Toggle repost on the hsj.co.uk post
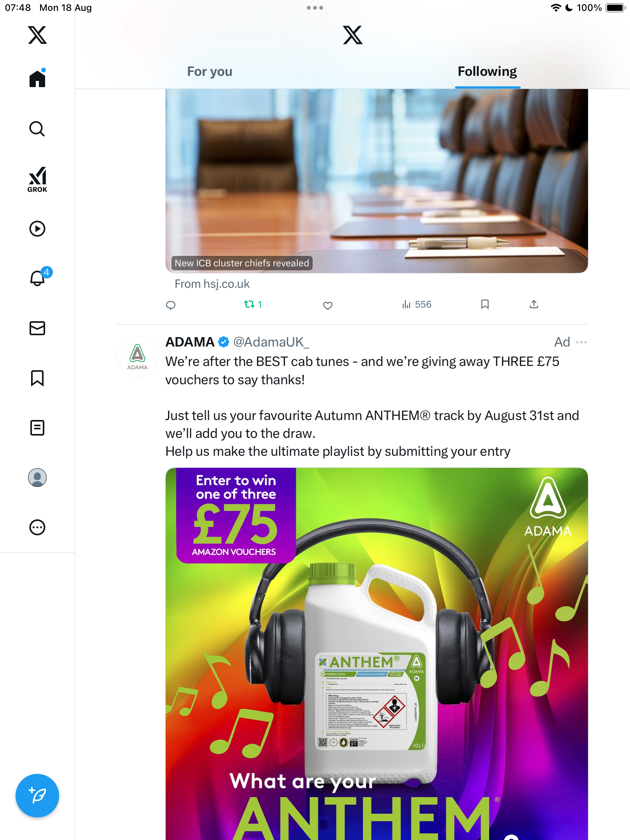Screen dimensions: 630x840 (x=249, y=304)
